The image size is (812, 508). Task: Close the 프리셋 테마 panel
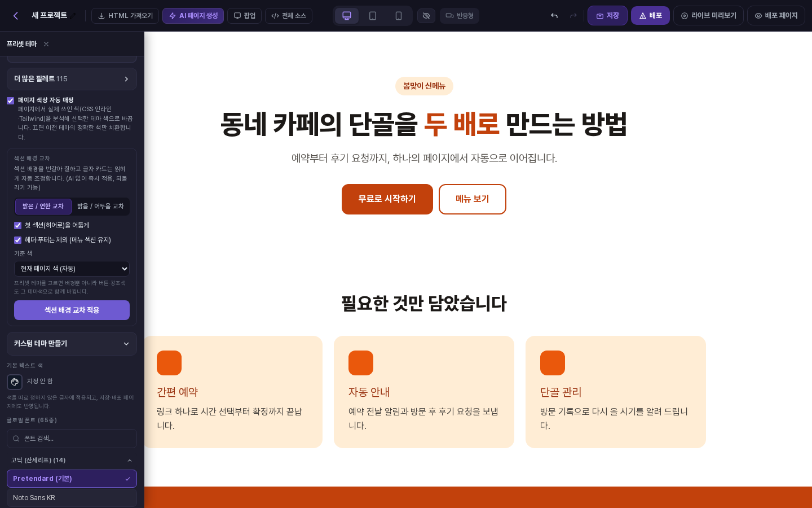coord(46,44)
